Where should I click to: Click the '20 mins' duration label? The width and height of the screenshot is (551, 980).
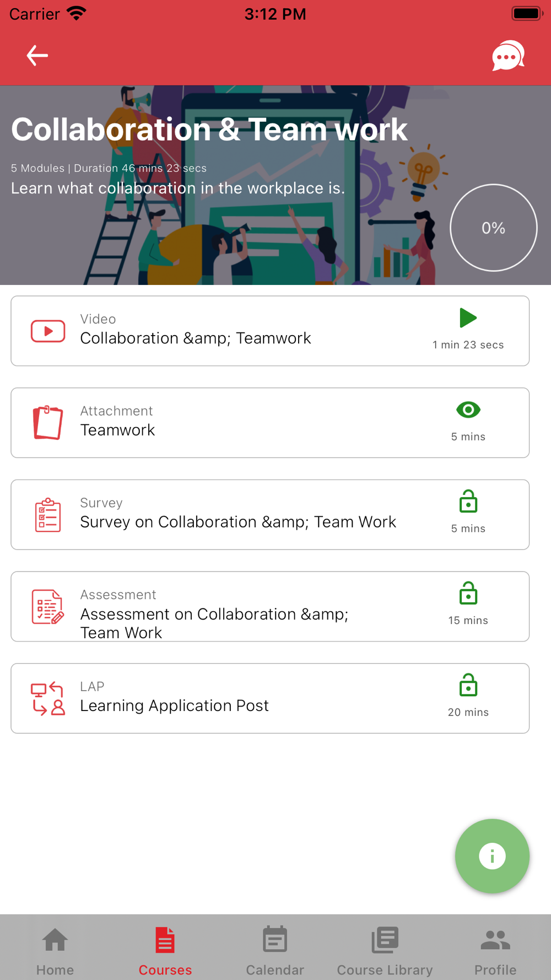click(468, 713)
